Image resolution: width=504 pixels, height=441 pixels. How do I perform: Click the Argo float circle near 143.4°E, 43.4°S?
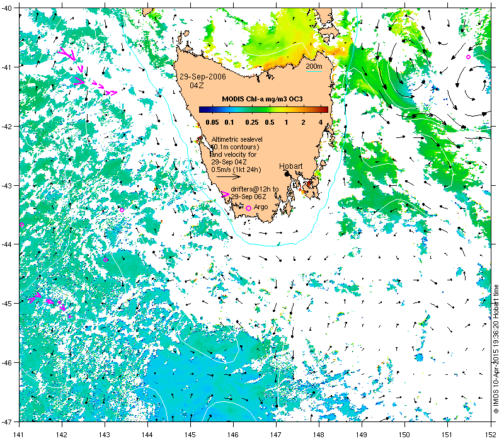tap(122, 210)
